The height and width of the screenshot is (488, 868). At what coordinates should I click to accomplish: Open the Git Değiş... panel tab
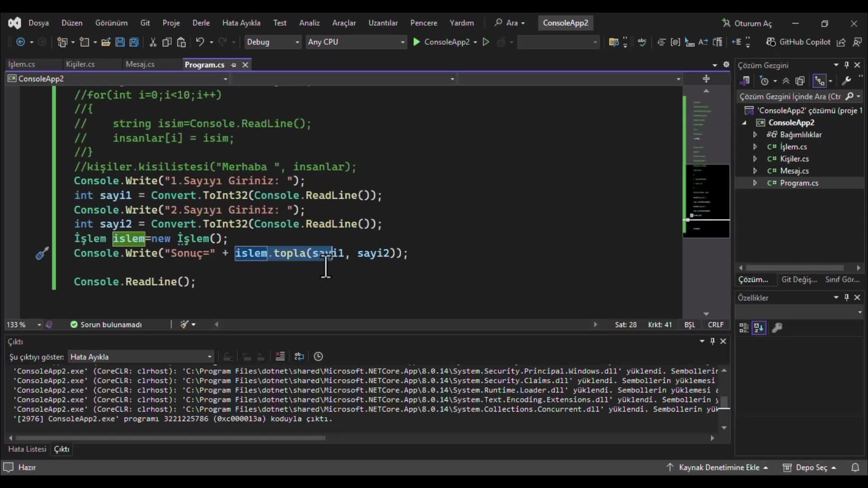799,280
